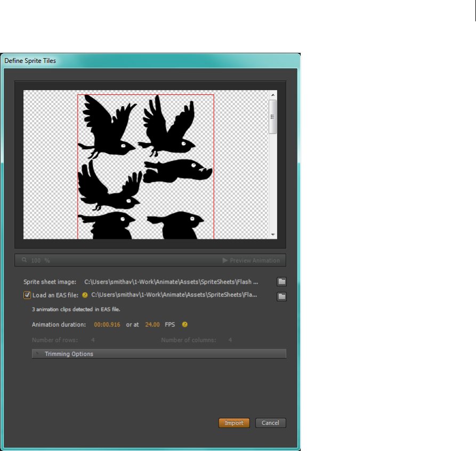Viewport: 476px width, 451px height.
Task: Click the 100 % zoom field
Action: click(41, 260)
